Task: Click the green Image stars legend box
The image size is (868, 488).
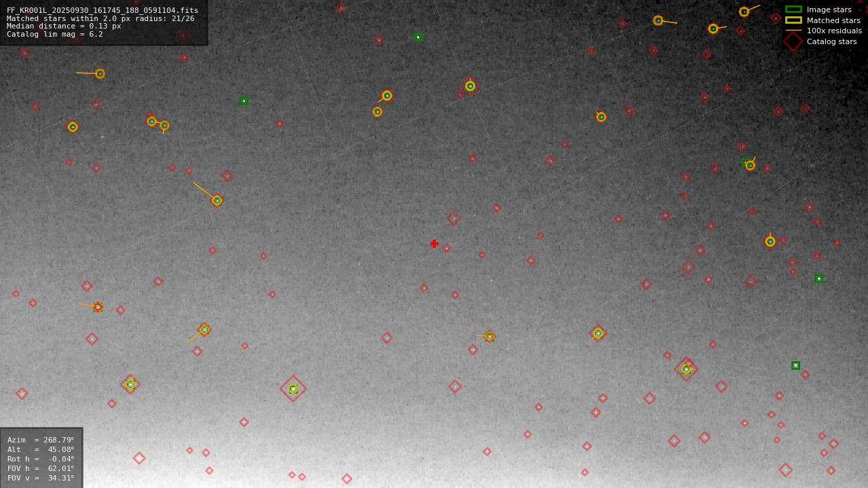Action: [793, 10]
